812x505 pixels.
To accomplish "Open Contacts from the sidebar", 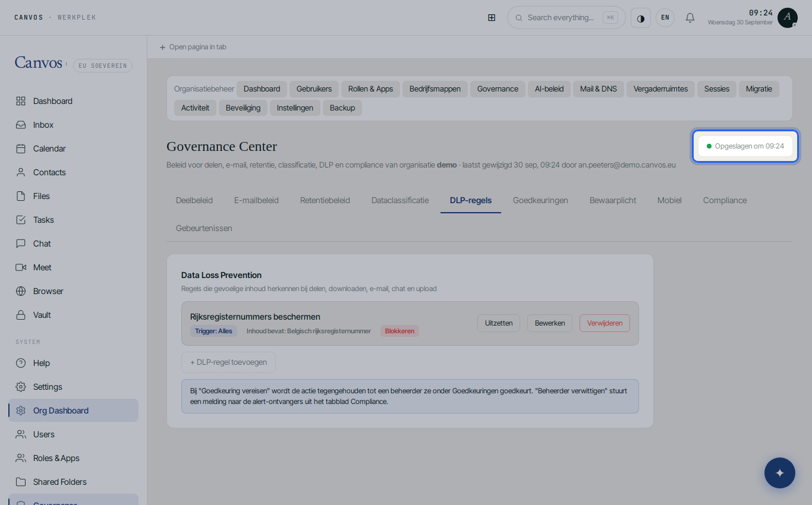I will coord(74,172).
